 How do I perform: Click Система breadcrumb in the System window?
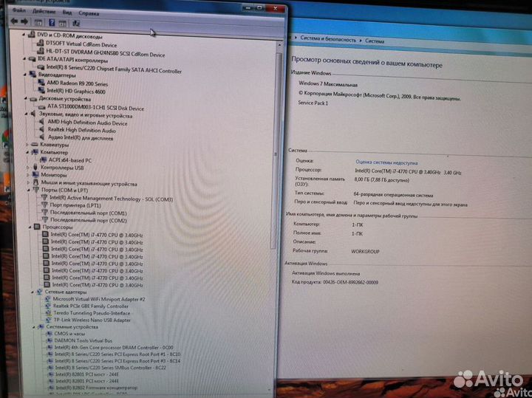click(x=375, y=41)
